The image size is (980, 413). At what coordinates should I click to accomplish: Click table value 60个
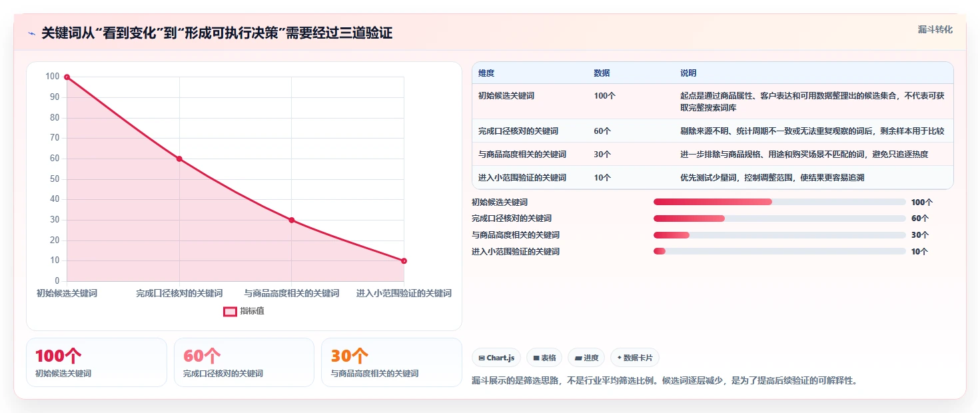tap(602, 131)
